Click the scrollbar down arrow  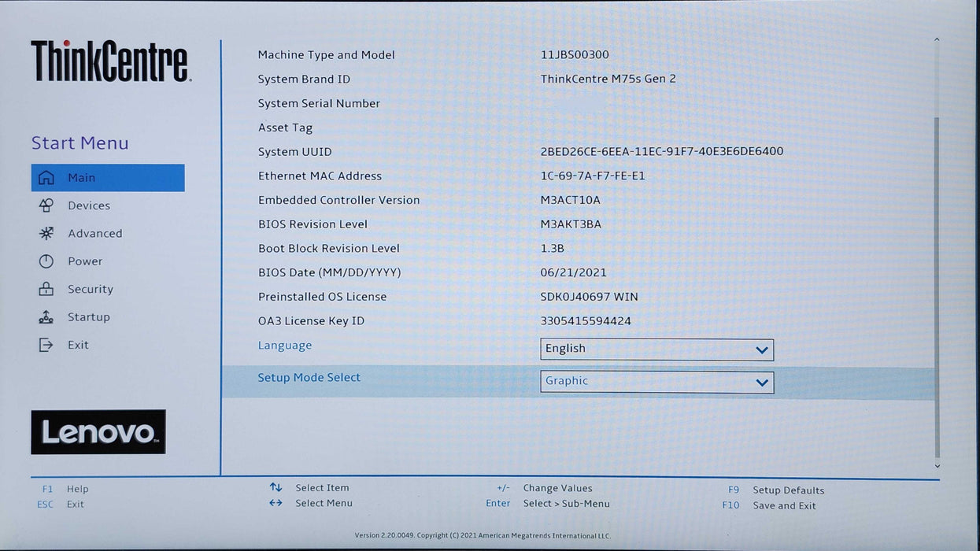pyautogui.click(x=937, y=467)
